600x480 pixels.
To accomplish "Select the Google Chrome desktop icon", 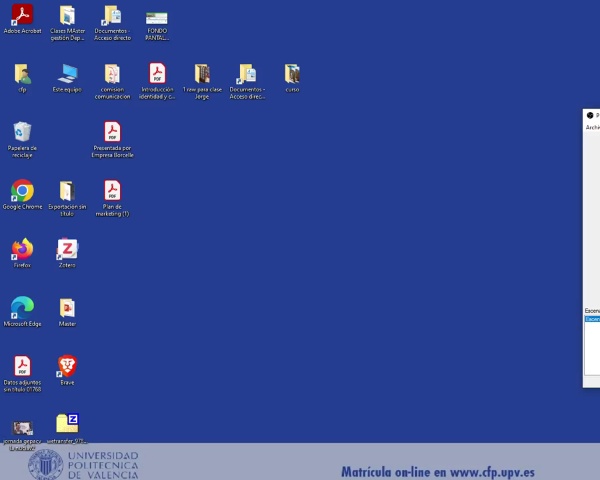I will 22,190.
